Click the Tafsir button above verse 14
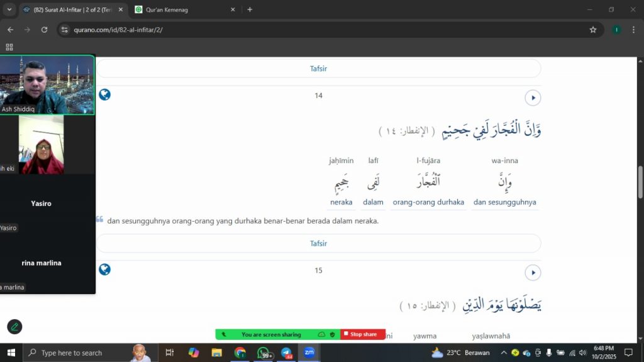The height and width of the screenshot is (362, 644). click(x=318, y=69)
